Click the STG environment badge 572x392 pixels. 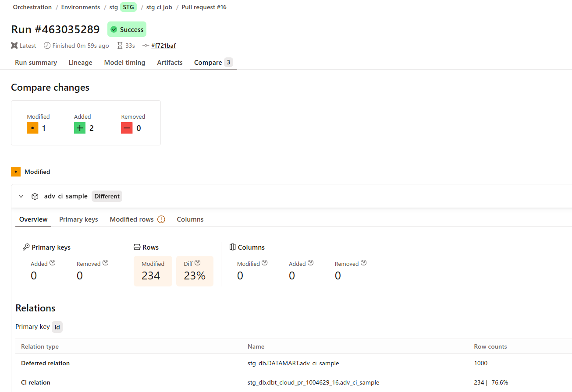tap(128, 7)
